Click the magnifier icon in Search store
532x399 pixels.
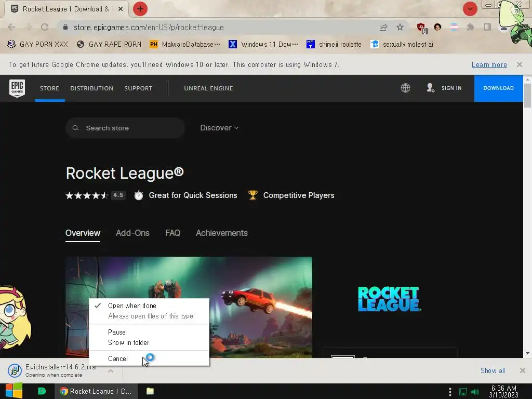pos(76,128)
